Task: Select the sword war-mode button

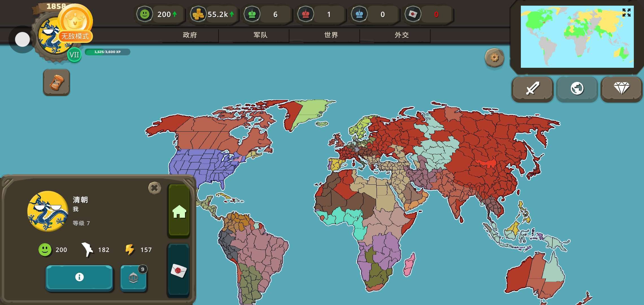Action: pyautogui.click(x=532, y=89)
